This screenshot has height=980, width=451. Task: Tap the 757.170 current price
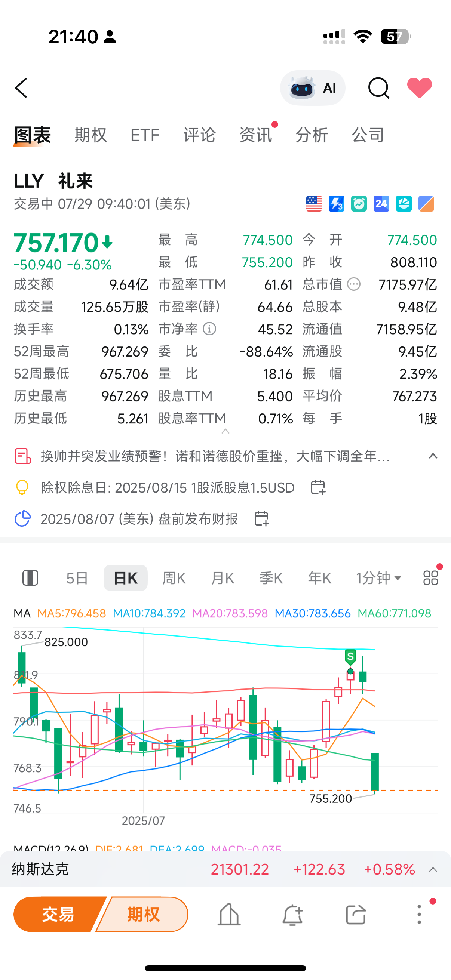click(56, 243)
